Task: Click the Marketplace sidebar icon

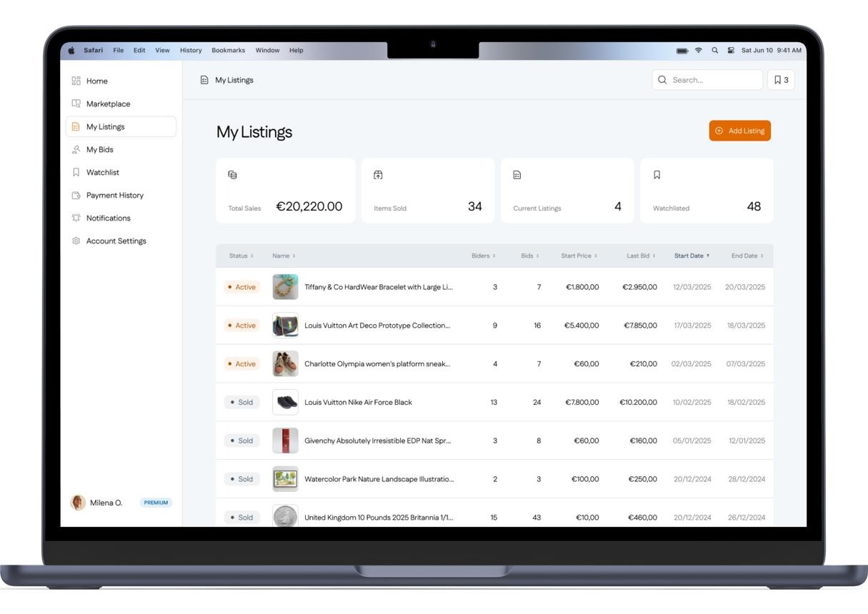Action: pyautogui.click(x=76, y=104)
